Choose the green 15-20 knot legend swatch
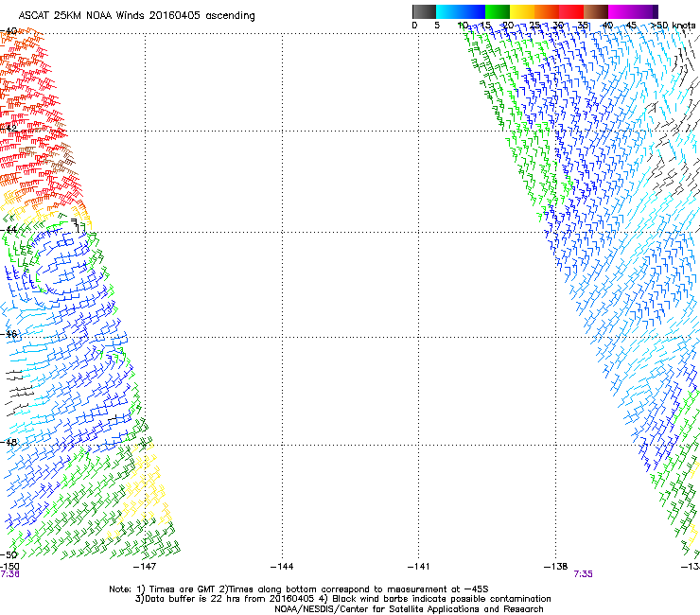 (x=498, y=11)
